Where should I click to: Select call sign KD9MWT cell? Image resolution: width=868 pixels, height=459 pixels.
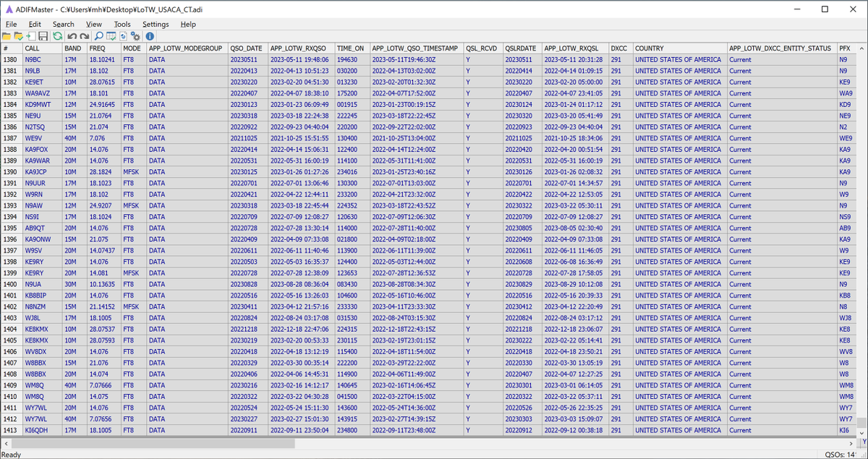click(42, 104)
